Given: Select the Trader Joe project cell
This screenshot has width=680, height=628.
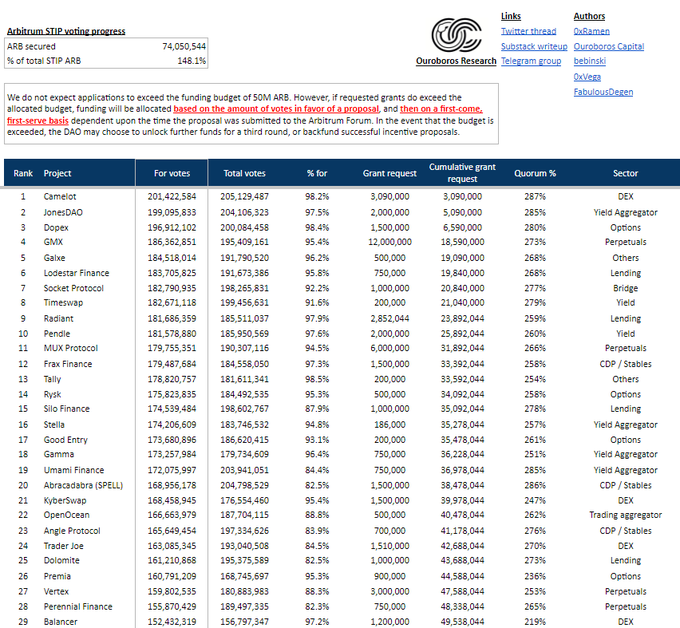Looking at the screenshot, I should coord(63,546).
